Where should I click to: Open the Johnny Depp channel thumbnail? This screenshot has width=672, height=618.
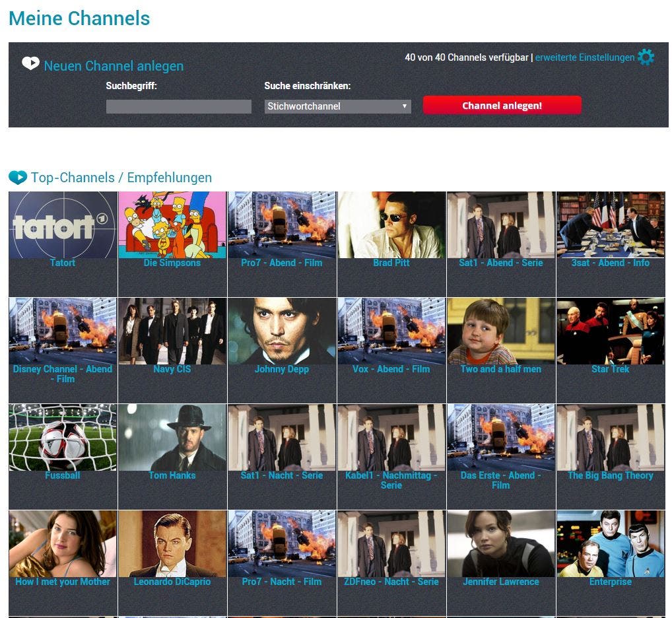(x=282, y=331)
